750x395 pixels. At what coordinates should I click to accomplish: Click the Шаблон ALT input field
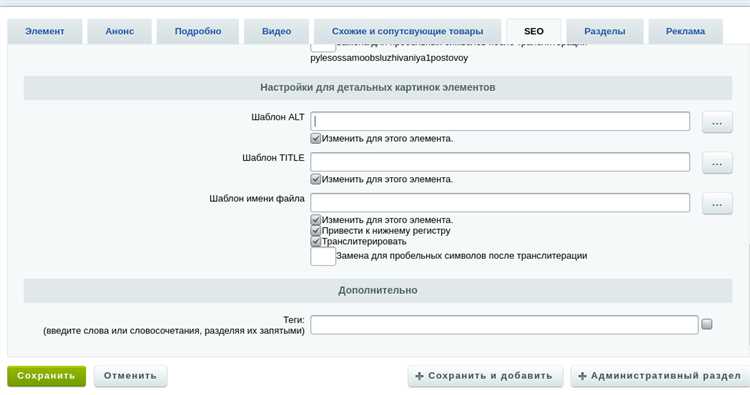[500, 121]
